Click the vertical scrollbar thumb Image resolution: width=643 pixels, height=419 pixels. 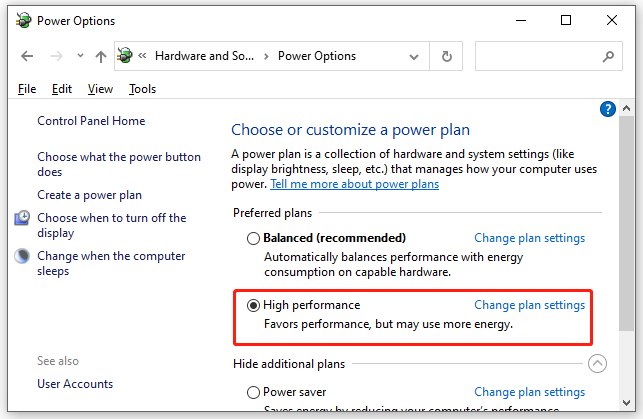[626, 223]
